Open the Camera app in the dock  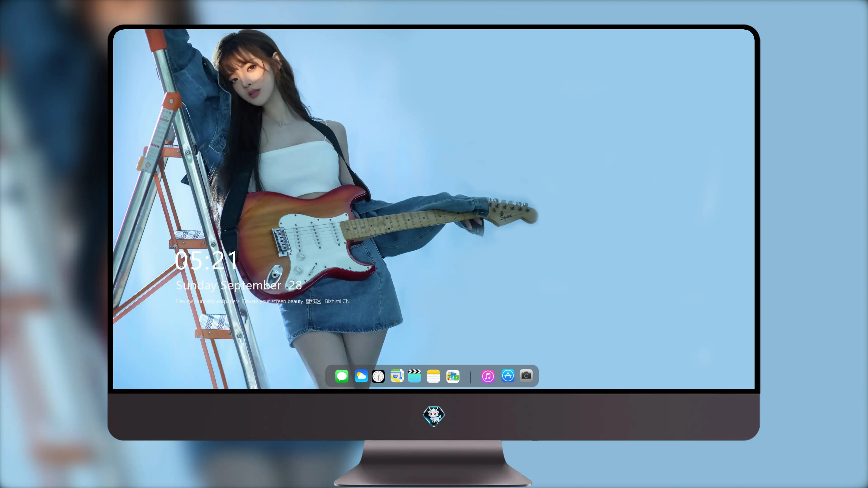(x=526, y=375)
